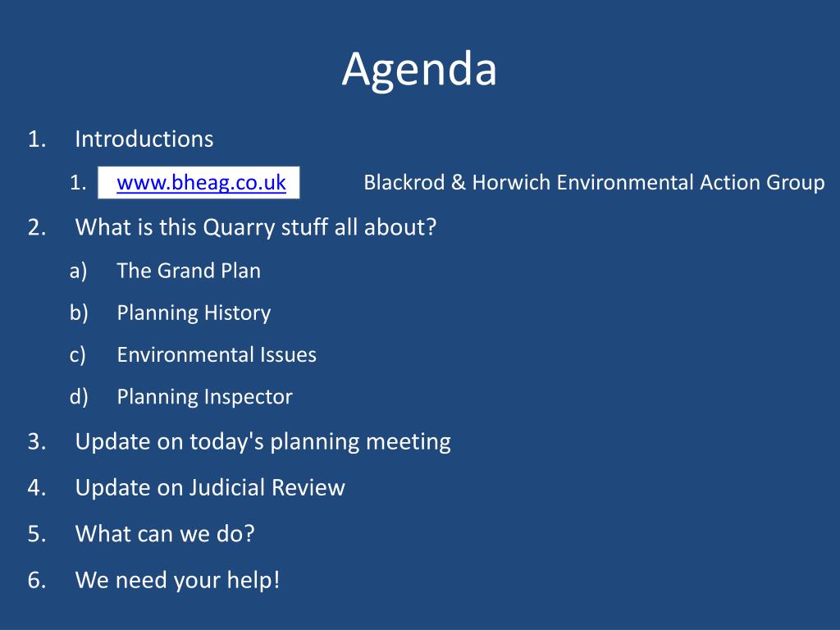Click the Planning History sub-item
840x630 pixels.
click(x=194, y=313)
